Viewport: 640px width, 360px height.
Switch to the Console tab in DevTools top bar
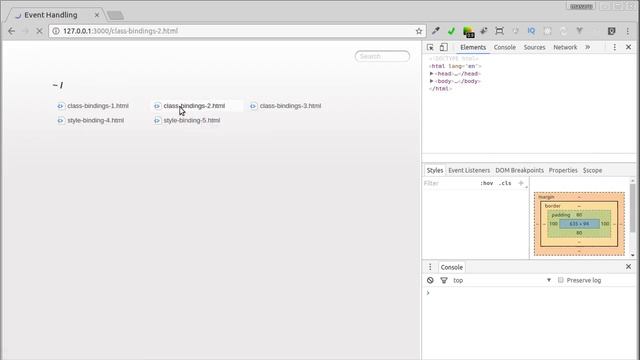point(505,47)
